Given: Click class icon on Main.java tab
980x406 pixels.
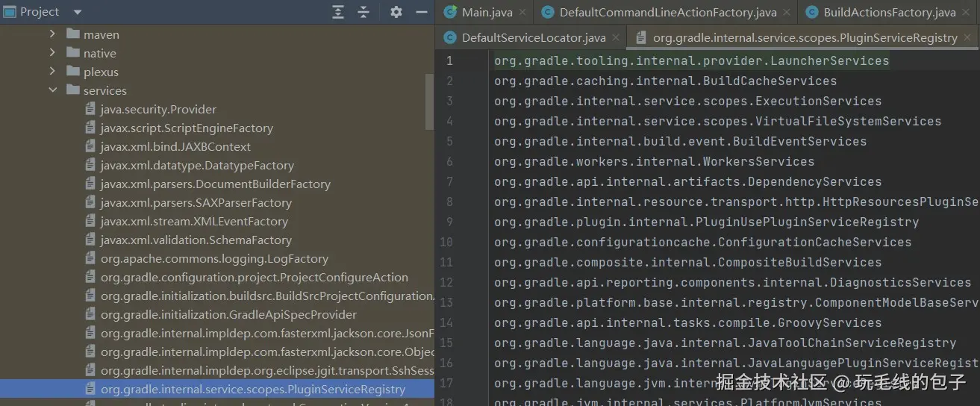Looking at the screenshot, I should (450, 12).
